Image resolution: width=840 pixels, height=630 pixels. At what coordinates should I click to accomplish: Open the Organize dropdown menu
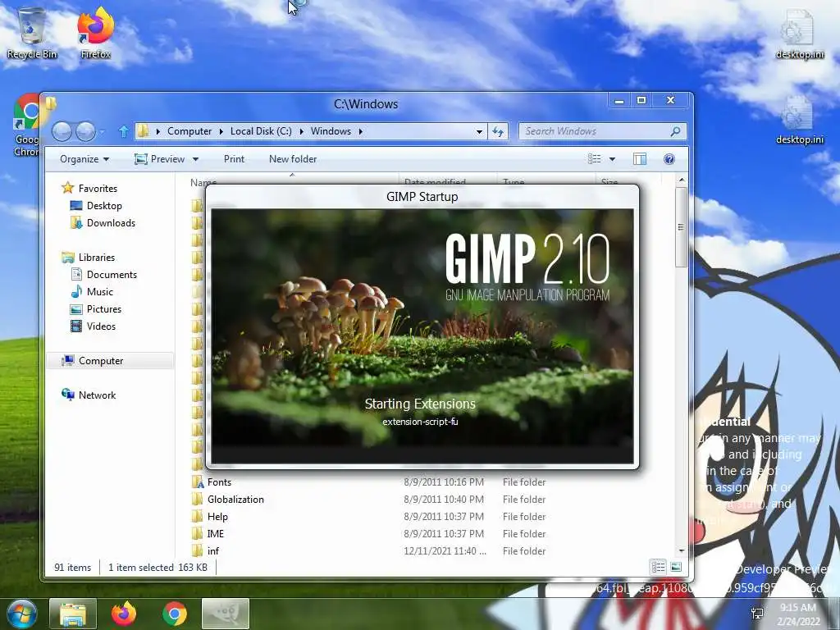[x=84, y=159]
